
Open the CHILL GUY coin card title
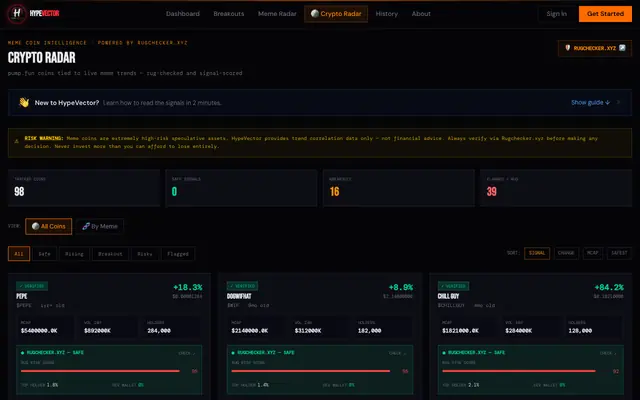[448, 296]
